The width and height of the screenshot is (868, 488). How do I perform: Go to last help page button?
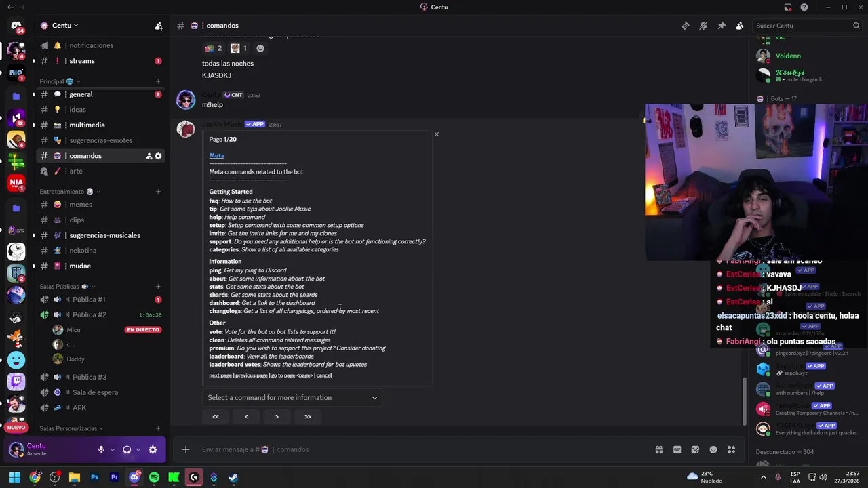(x=308, y=417)
